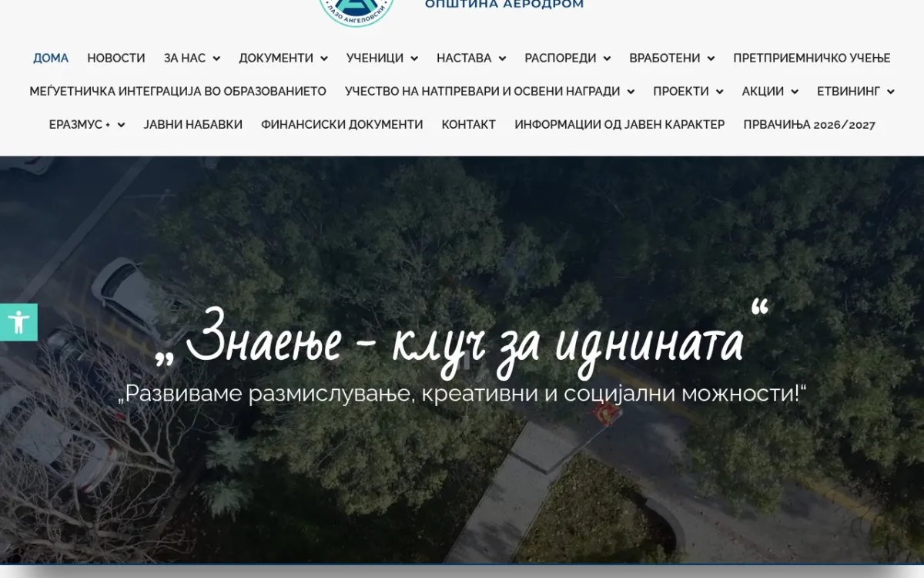Expand the АКЦИИ dropdown chevron
924x578 pixels.
[x=795, y=92]
